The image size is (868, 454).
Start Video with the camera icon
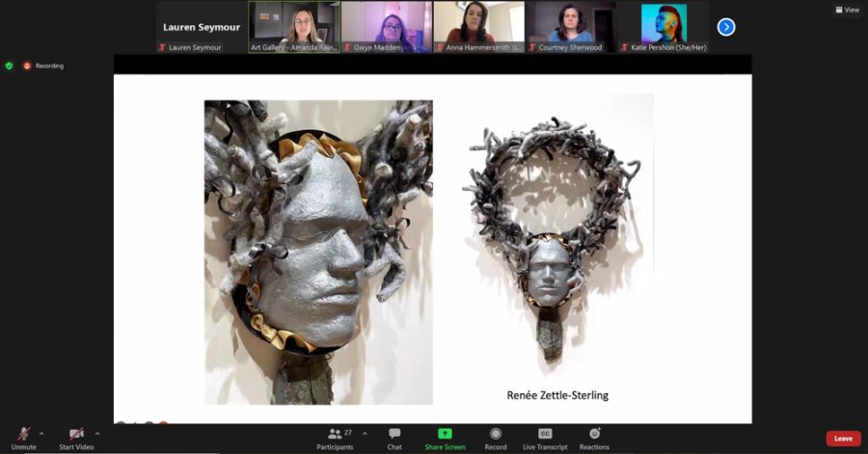(x=76, y=439)
